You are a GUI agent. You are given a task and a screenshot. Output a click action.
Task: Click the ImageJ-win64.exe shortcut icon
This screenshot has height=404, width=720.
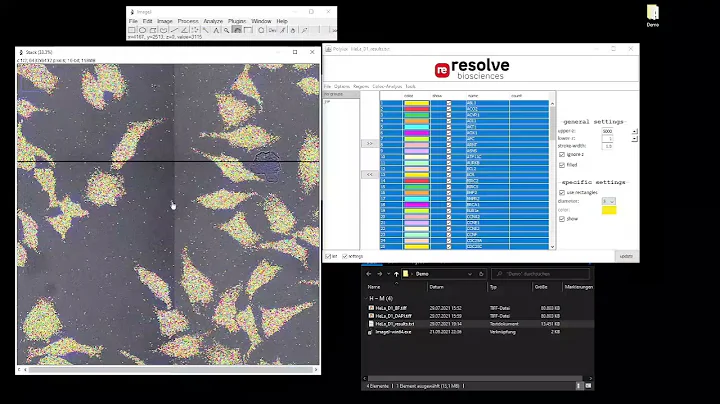click(x=371, y=332)
